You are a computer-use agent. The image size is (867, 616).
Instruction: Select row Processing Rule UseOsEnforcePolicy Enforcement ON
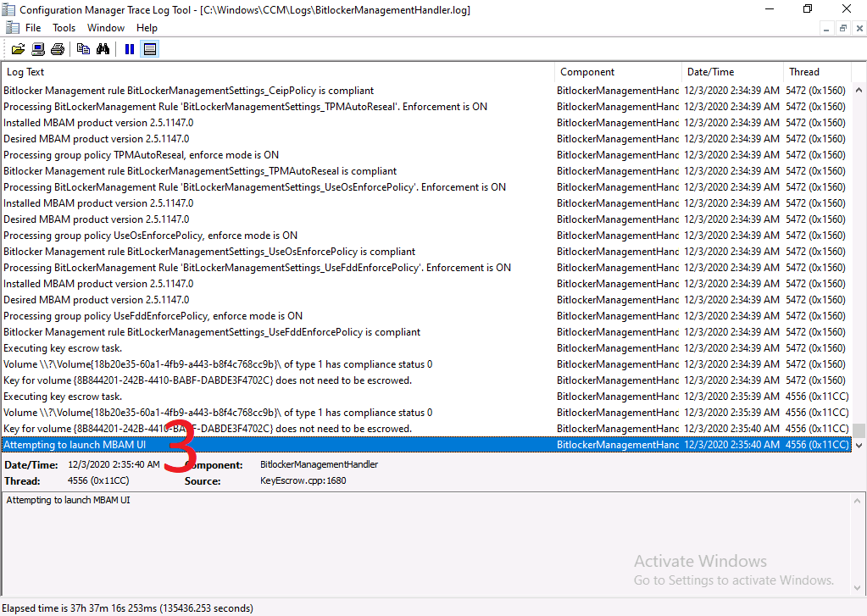(425, 187)
